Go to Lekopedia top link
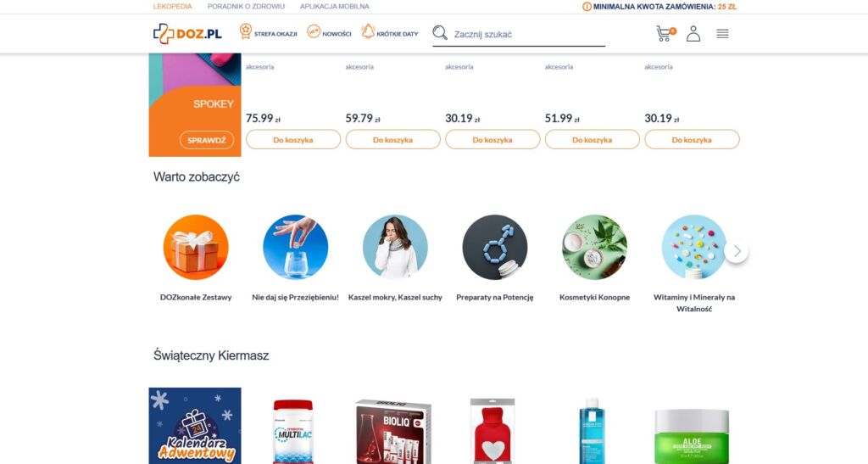 [x=173, y=7]
